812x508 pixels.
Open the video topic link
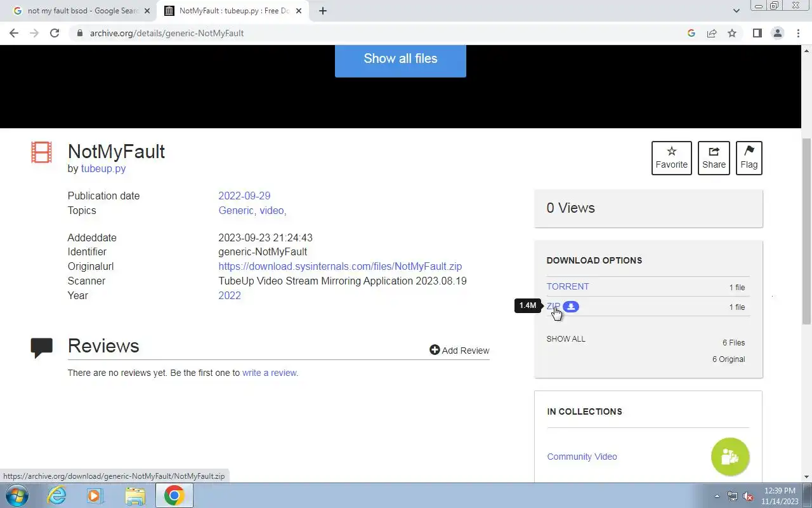click(272, 211)
